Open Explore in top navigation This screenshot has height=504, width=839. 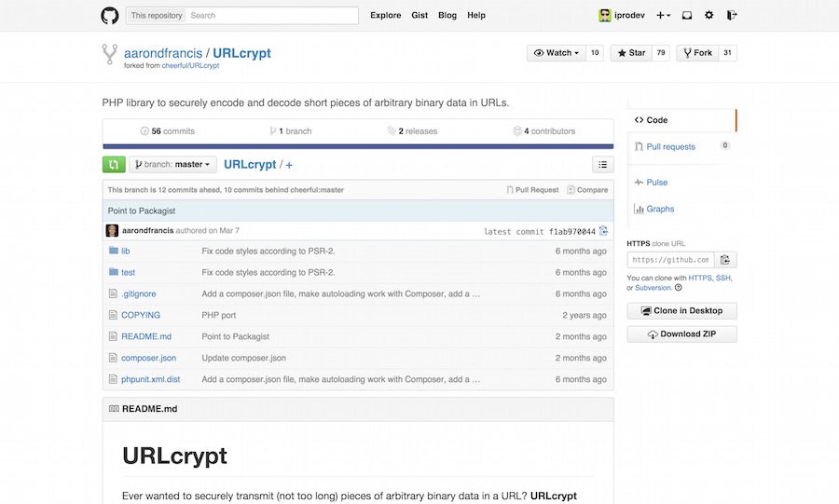(x=386, y=16)
